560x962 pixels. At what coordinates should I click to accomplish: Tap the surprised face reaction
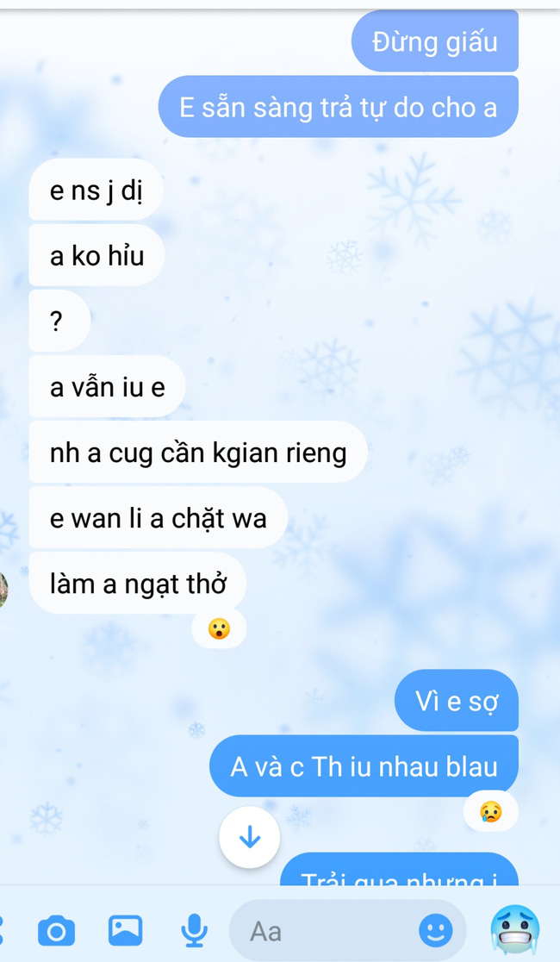pyautogui.click(x=219, y=629)
